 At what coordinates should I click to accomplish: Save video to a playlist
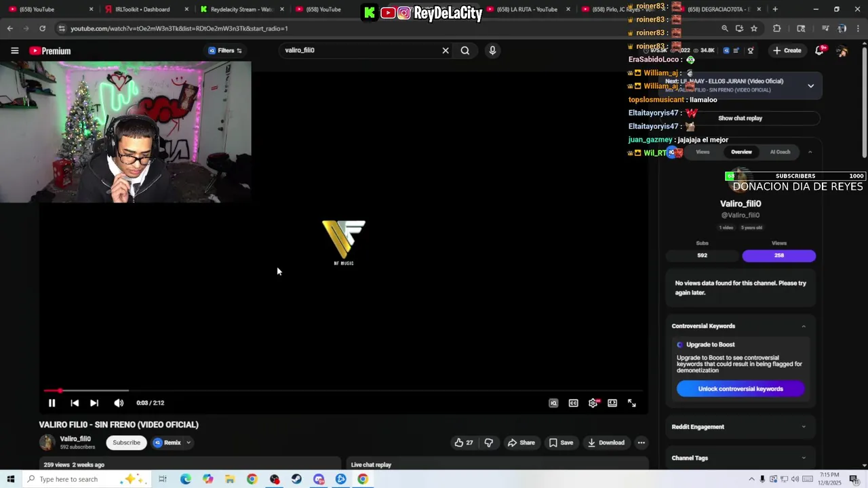(561, 443)
